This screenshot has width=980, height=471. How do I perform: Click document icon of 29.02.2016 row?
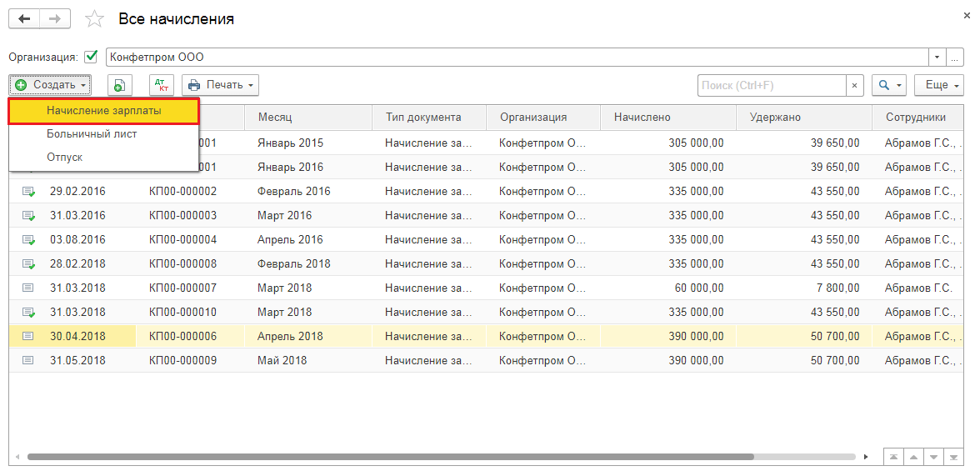click(x=28, y=192)
